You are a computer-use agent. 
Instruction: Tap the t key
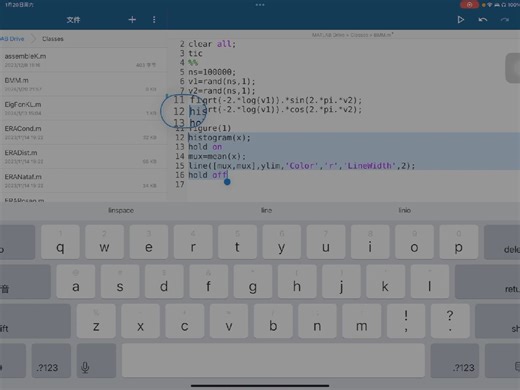[237, 242]
